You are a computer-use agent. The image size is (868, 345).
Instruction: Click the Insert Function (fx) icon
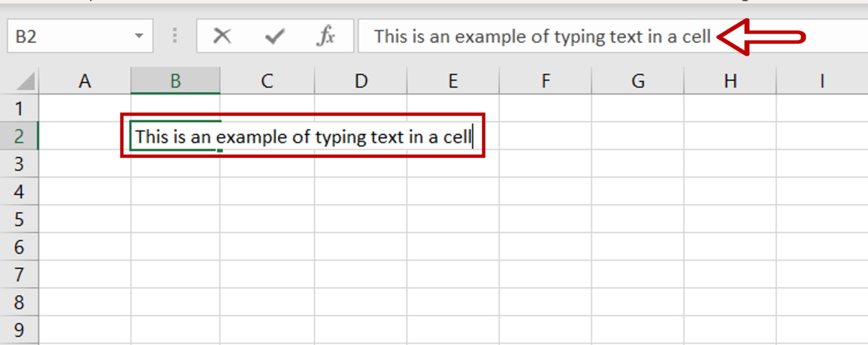[325, 36]
